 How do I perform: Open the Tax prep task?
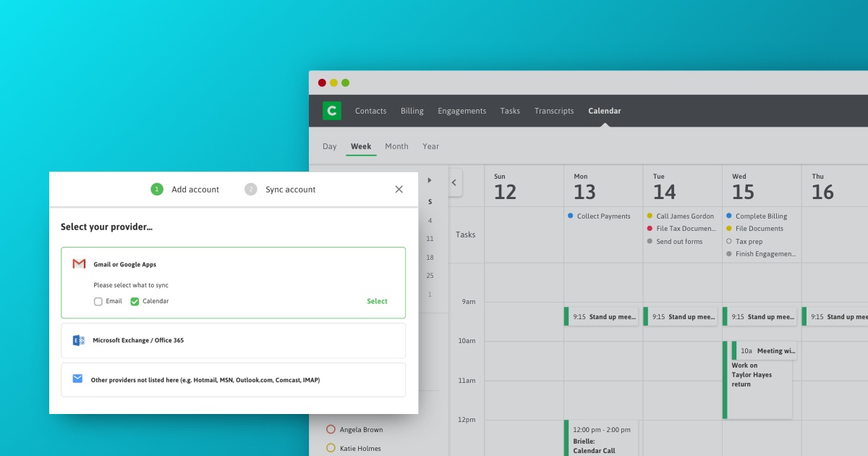744,242
